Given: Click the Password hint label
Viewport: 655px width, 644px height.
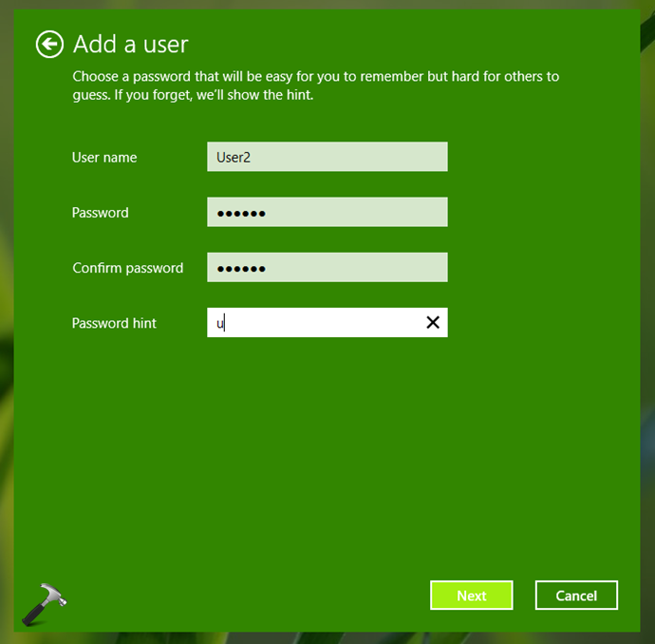Looking at the screenshot, I should coord(114,323).
